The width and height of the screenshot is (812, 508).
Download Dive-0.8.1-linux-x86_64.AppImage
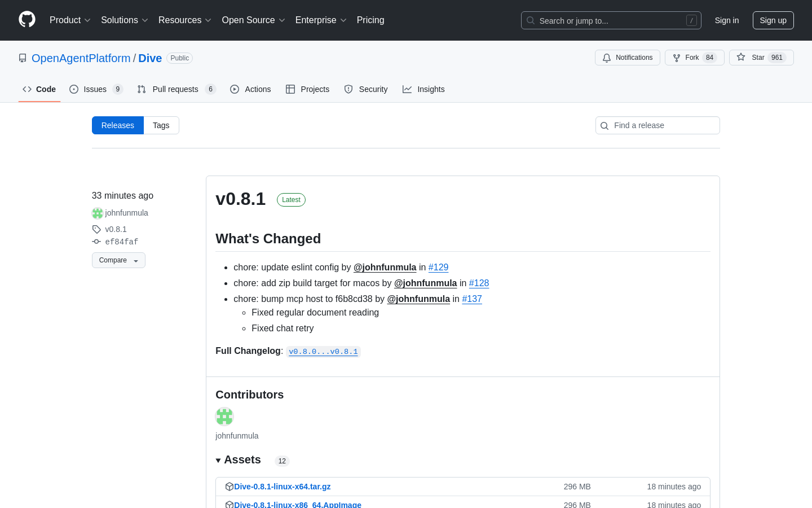[x=297, y=505]
